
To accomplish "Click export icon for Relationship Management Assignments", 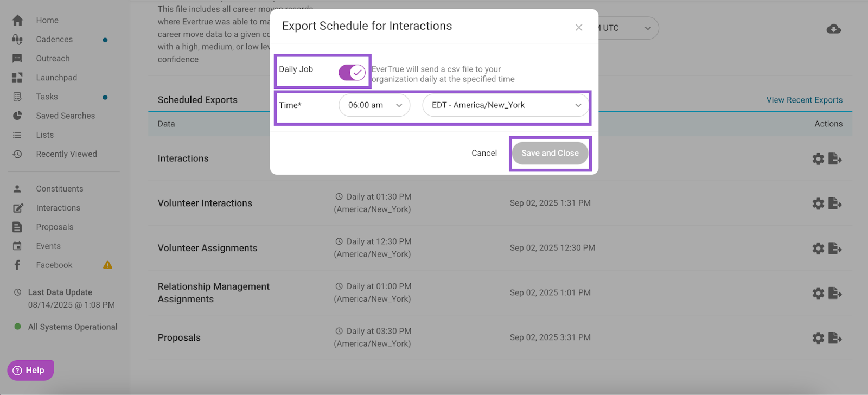I will 835,294.
